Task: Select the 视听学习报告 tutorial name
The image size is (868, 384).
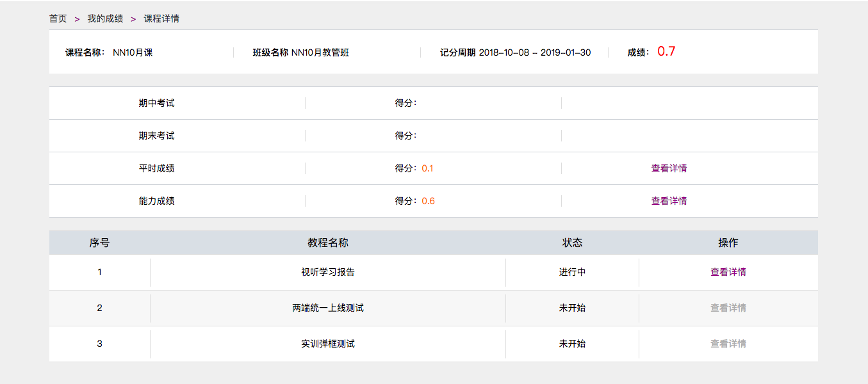Action: click(327, 272)
